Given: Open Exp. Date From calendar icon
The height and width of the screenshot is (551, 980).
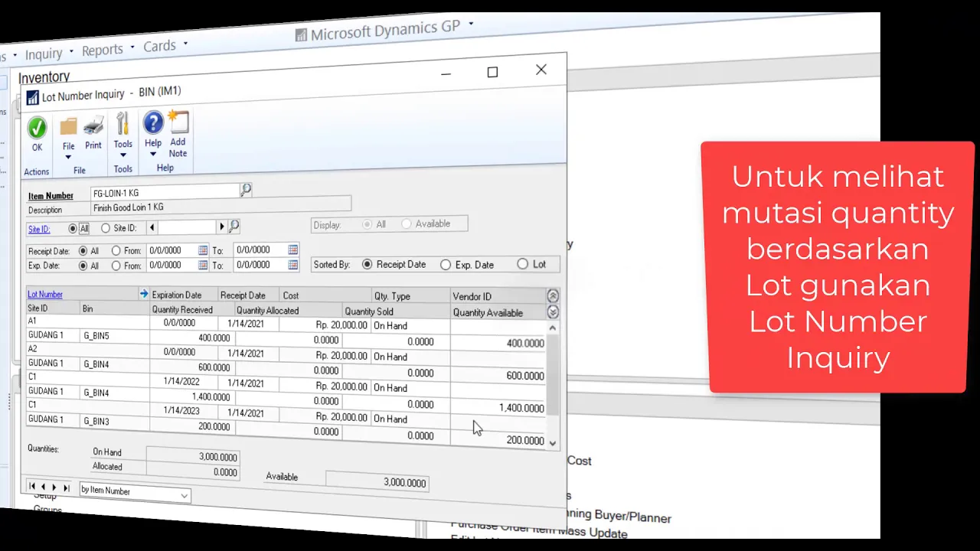Looking at the screenshot, I should (203, 265).
